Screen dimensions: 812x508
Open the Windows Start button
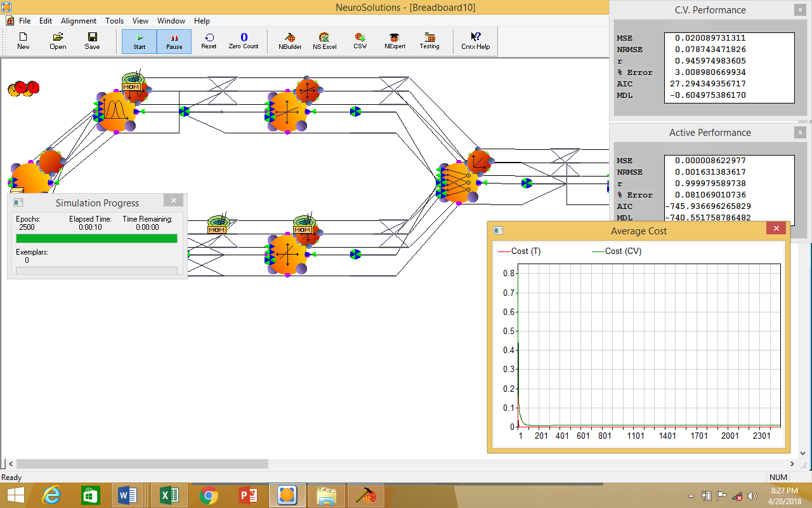coord(16,495)
